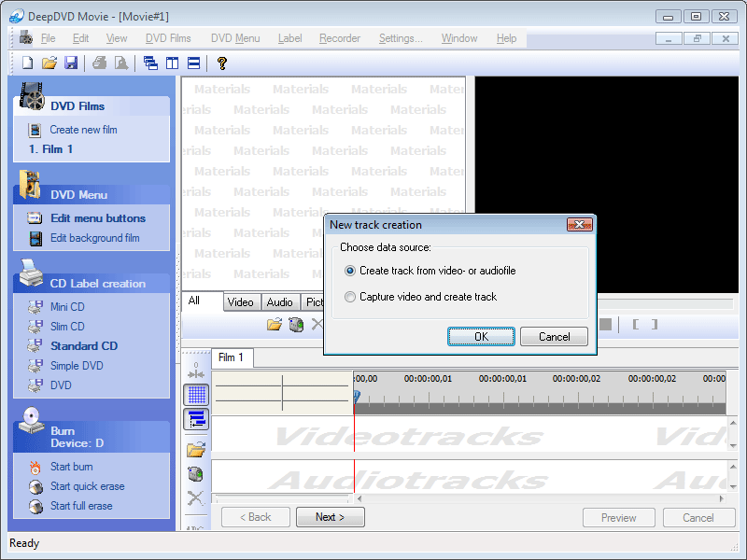Click the Start full erase disc icon
The height and width of the screenshot is (560, 747).
click(35, 506)
